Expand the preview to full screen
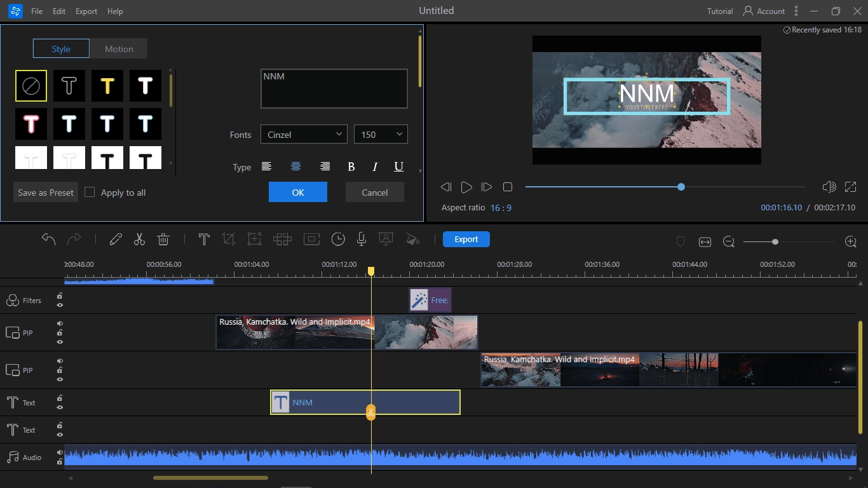 pyautogui.click(x=851, y=187)
